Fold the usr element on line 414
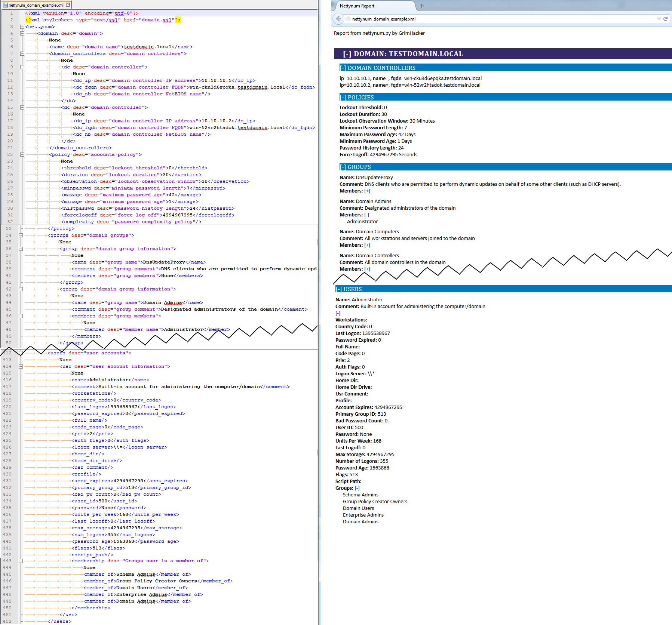Image resolution: width=672 pixels, height=625 pixels. 21,367
